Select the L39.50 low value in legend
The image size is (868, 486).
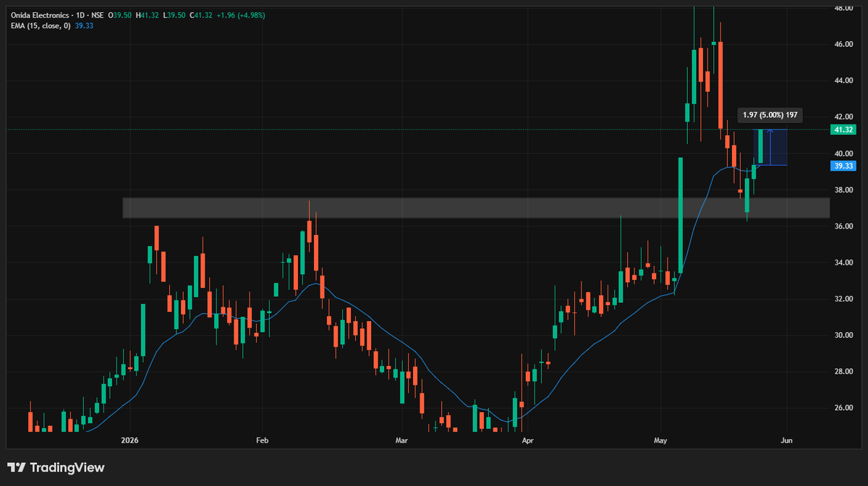(x=174, y=14)
